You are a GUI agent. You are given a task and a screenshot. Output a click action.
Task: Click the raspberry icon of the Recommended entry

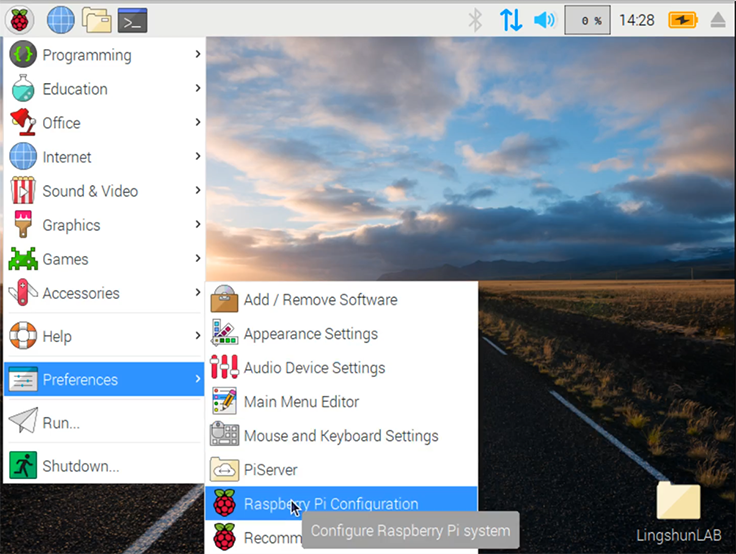click(224, 537)
